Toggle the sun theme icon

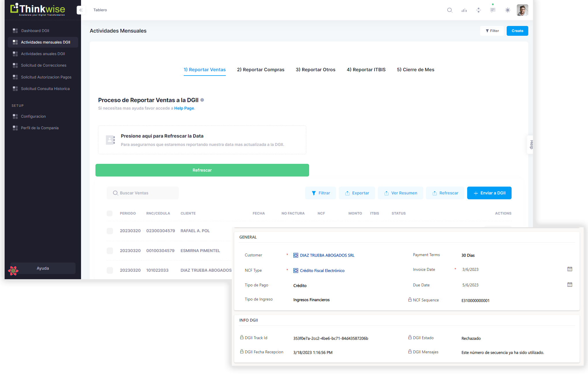[x=508, y=10]
